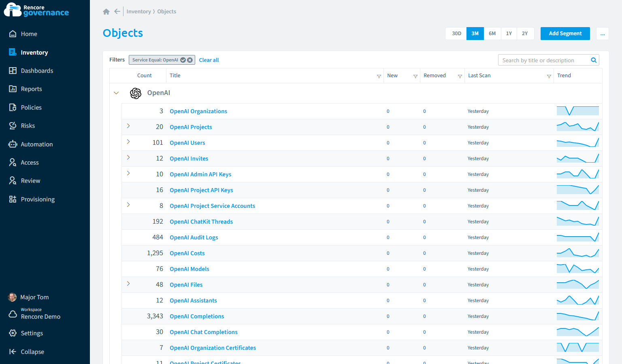This screenshot has height=364, width=622.
Task: Open the OpenAI Assistants link
Action: (x=193, y=301)
